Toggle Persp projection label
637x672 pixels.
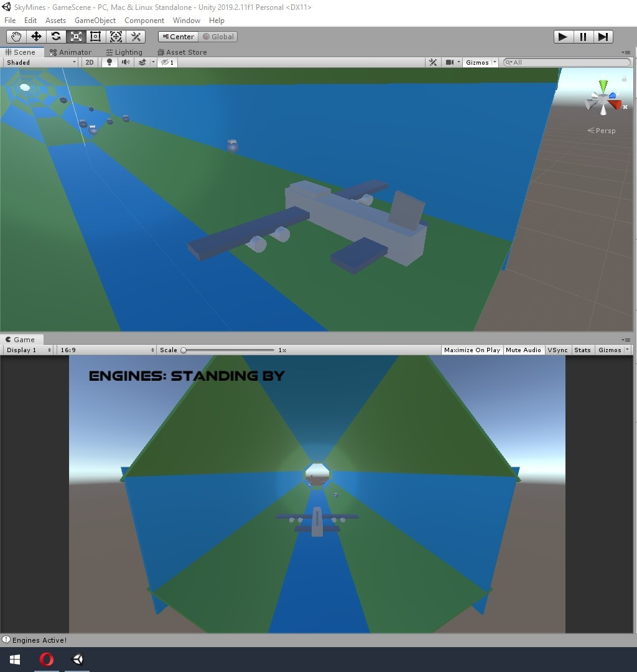coord(602,131)
